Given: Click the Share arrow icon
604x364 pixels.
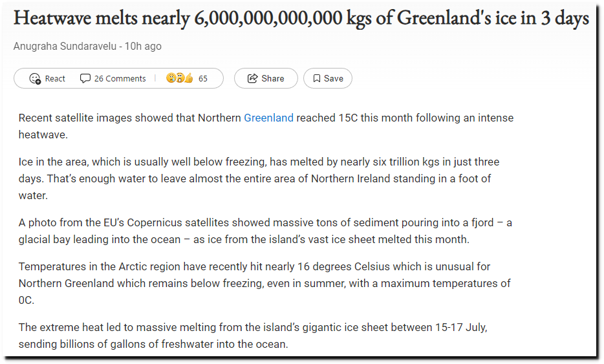Looking at the screenshot, I should pos(252,79).
